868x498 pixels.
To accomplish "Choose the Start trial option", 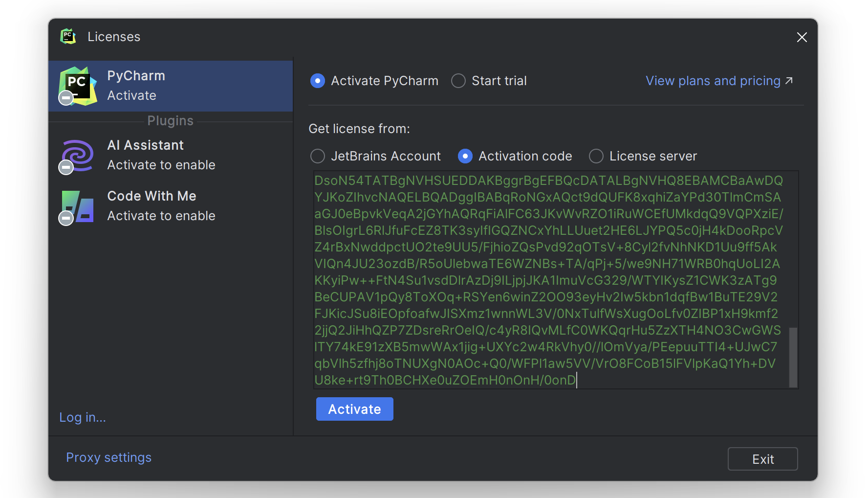I will point(458,81).
